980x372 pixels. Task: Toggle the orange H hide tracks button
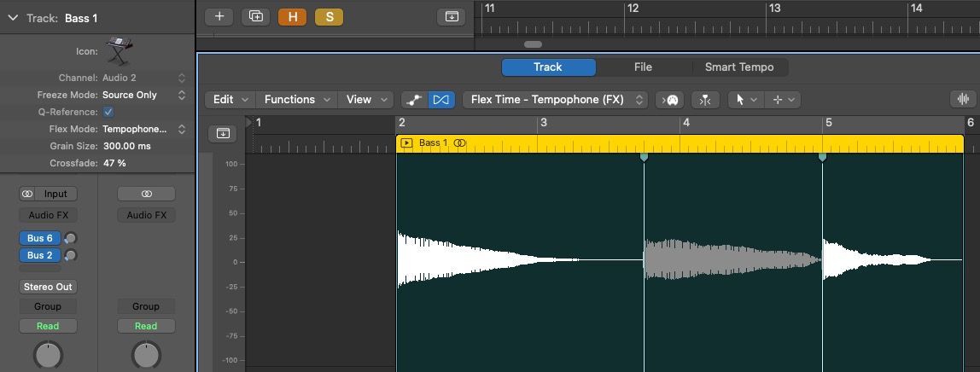coord(293,17)
